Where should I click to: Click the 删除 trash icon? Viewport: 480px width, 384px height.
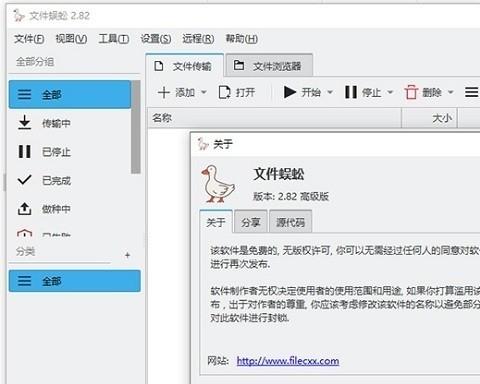point(411,92)
